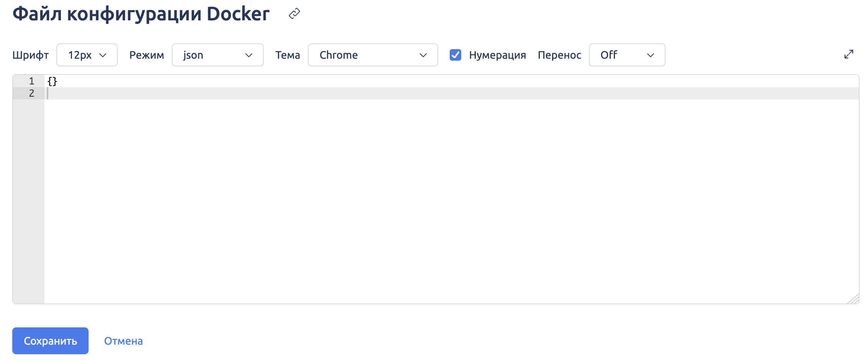This screenshot has height=360, width=868.
Task: Click the Режим label
Action: pos(146,55)
